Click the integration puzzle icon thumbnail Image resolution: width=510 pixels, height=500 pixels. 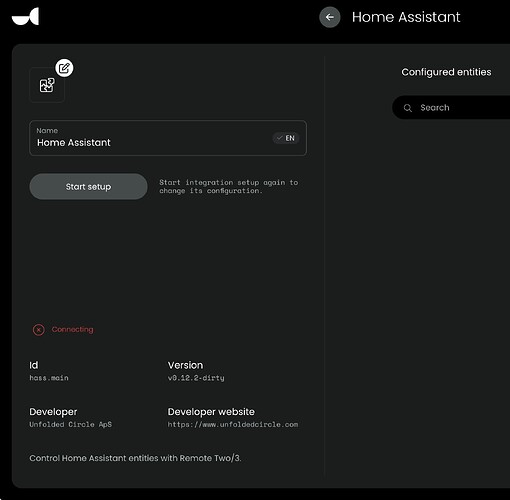click(x=47, y=85)
